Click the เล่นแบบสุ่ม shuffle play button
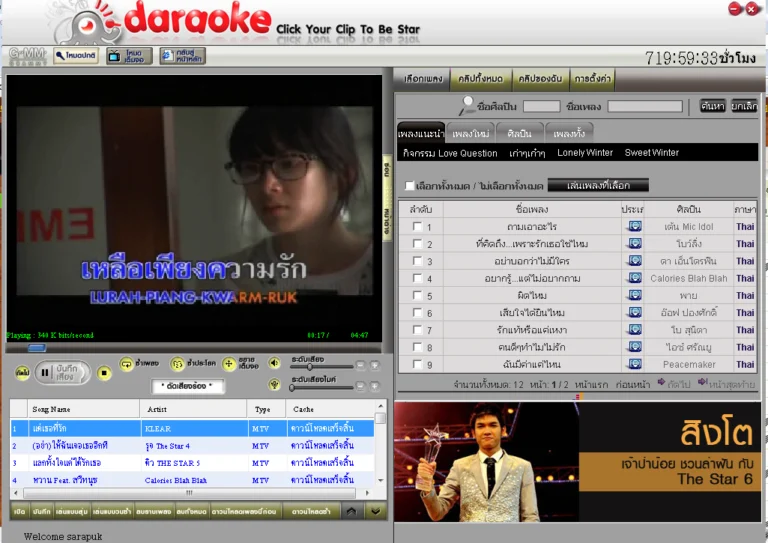The image size is (768, 543). pos(72,511)
